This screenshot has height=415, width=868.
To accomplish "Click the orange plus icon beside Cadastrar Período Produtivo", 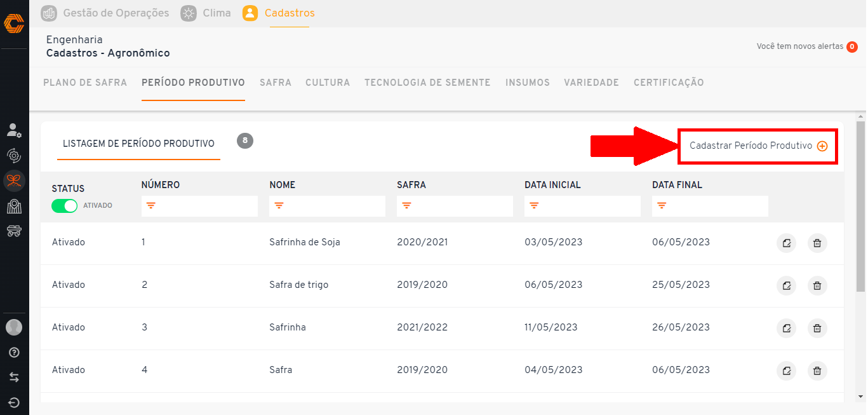I will [x=822, y=146].
